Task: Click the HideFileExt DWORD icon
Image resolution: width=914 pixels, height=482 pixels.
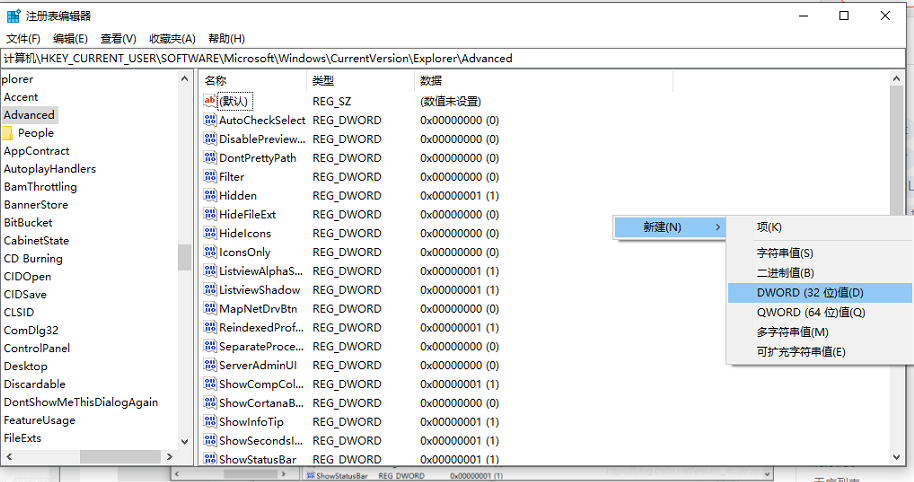Action: coord(210,214)
